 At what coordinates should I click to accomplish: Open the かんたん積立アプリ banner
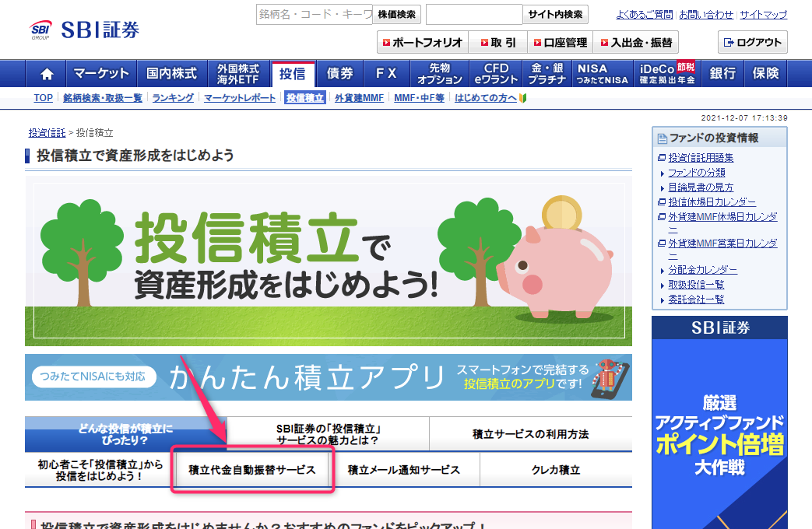(329, 377)
